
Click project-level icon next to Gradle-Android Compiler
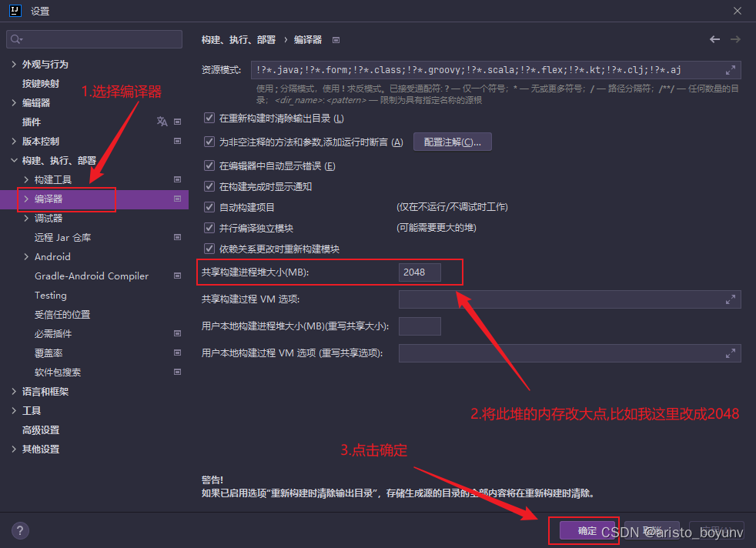point(177,276)
